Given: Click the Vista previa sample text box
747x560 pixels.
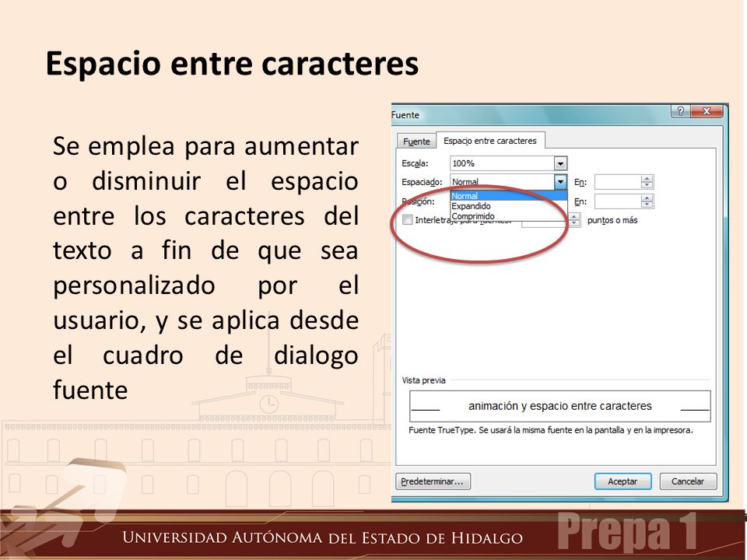Looking at the screenshot, I should coord(560,406).
